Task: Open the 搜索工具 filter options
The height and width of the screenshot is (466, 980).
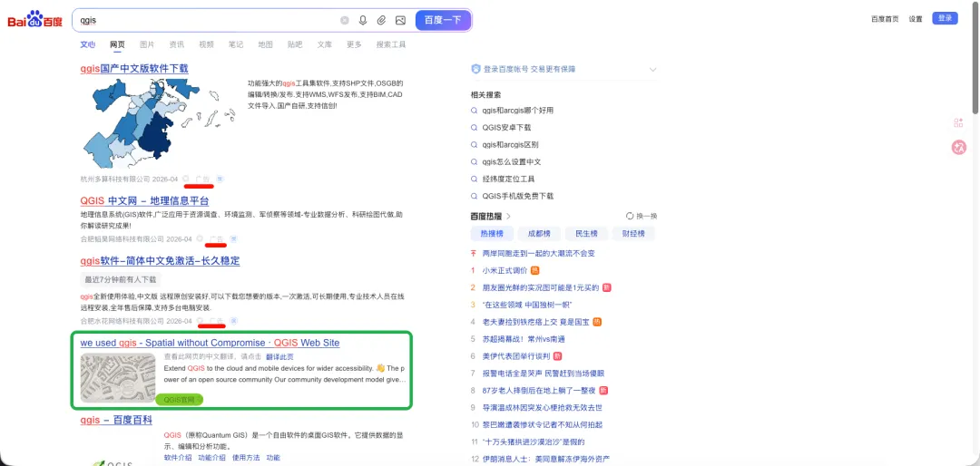Action: (390, 44)
